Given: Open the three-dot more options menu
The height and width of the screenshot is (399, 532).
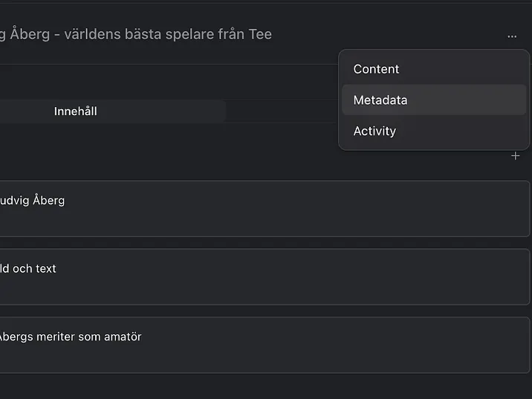Looking at the screenshot, I should tap(511, 36).
